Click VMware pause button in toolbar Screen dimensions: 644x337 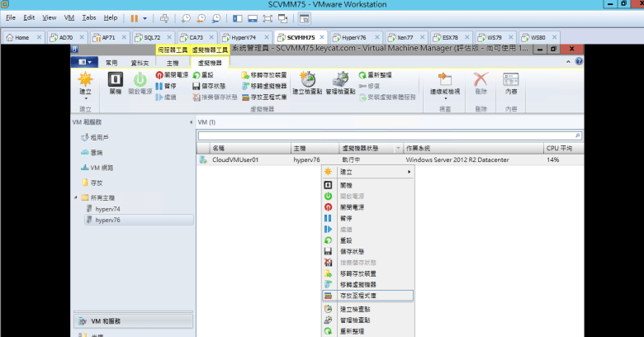click(135, 17)
